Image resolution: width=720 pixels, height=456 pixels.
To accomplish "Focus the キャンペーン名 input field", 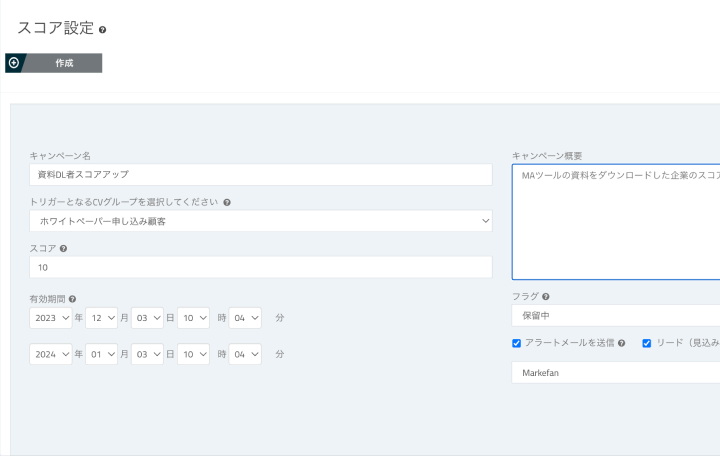I will [261, 175].
